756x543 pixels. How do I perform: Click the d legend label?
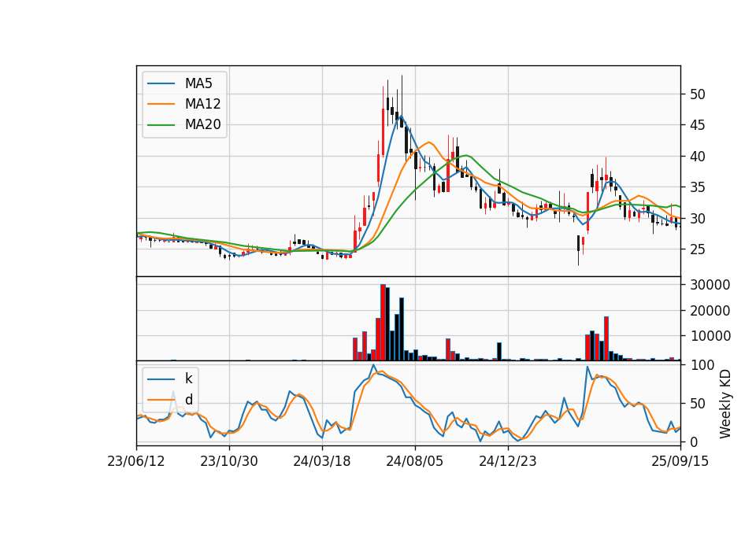tap(188, 400)
